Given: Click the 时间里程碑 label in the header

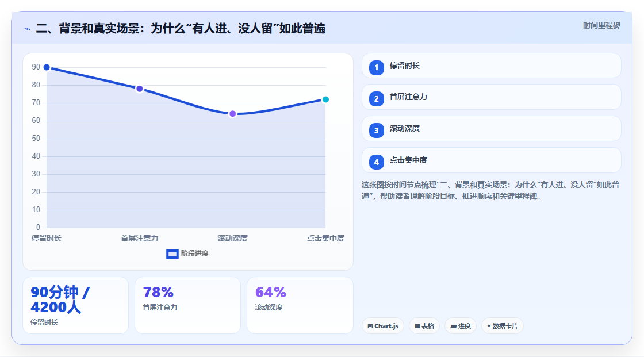Looking at the screenshot, I should point(601,26).
